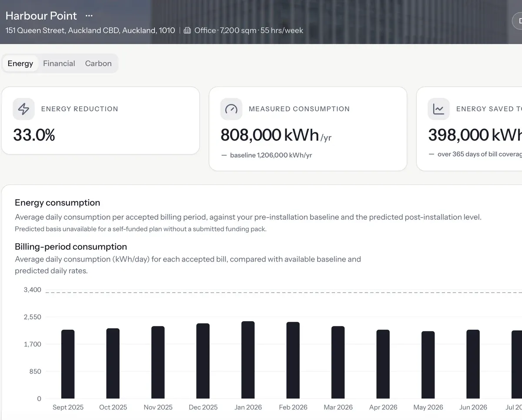
Task: Click the Office 7,200 sqm 55 hrs/week text
Action: (x=249, y=30)
